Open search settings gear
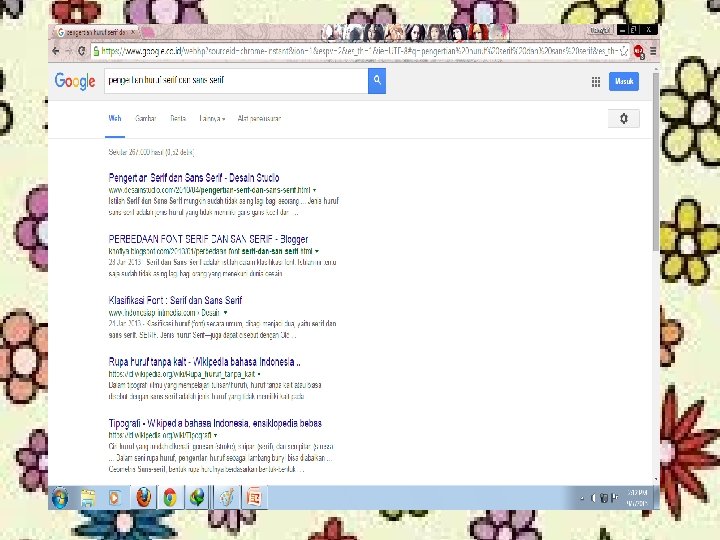This screenshot has height=540, width=720. tap(624, 118)
